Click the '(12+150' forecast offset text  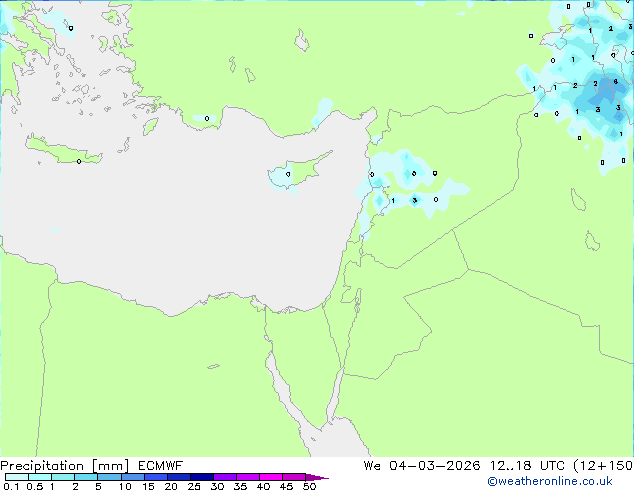point(603,466)
